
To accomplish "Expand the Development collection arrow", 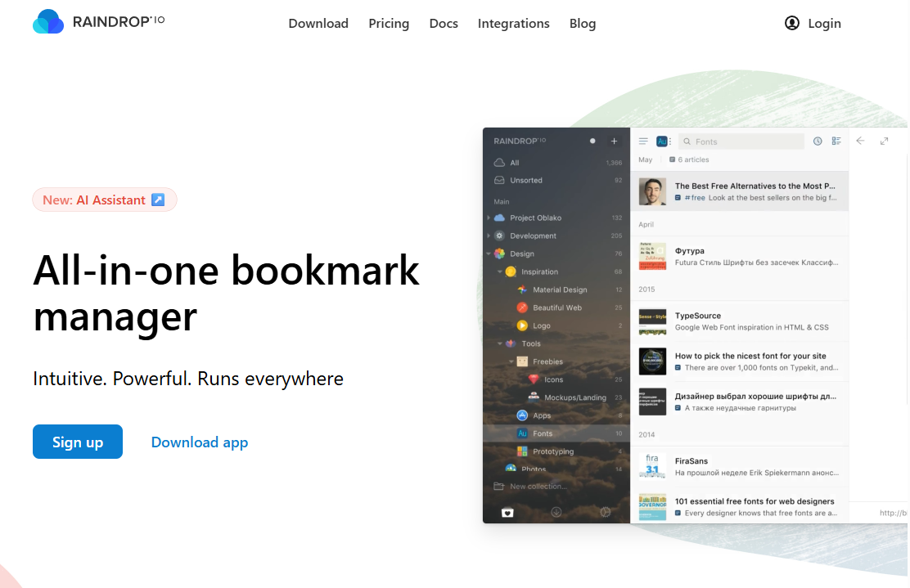I will point(488,236).
